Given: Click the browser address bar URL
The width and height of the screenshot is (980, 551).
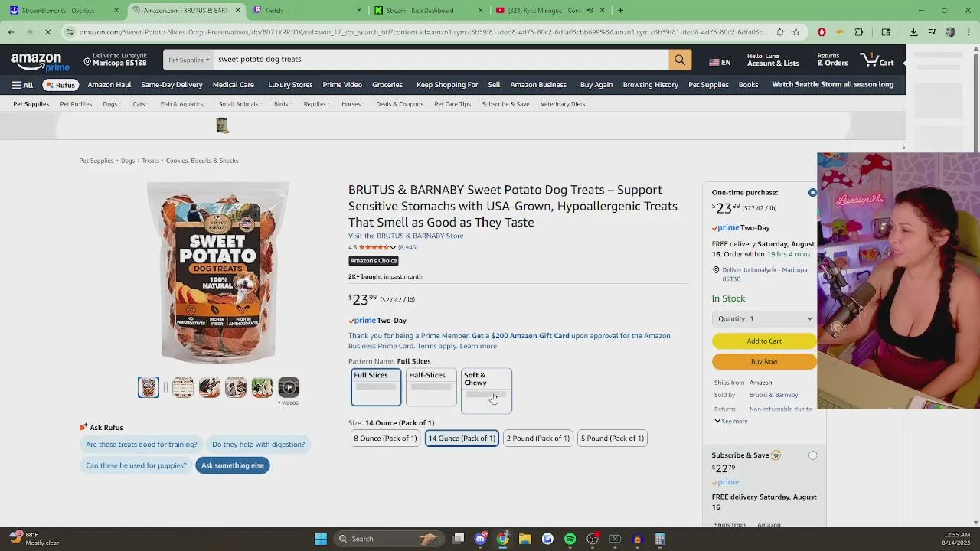Looking at the screenshot, I should point(423,32).
